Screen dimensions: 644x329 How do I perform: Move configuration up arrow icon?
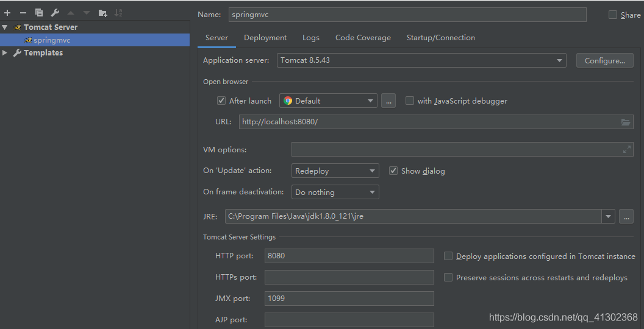click(x=71, y=13)
